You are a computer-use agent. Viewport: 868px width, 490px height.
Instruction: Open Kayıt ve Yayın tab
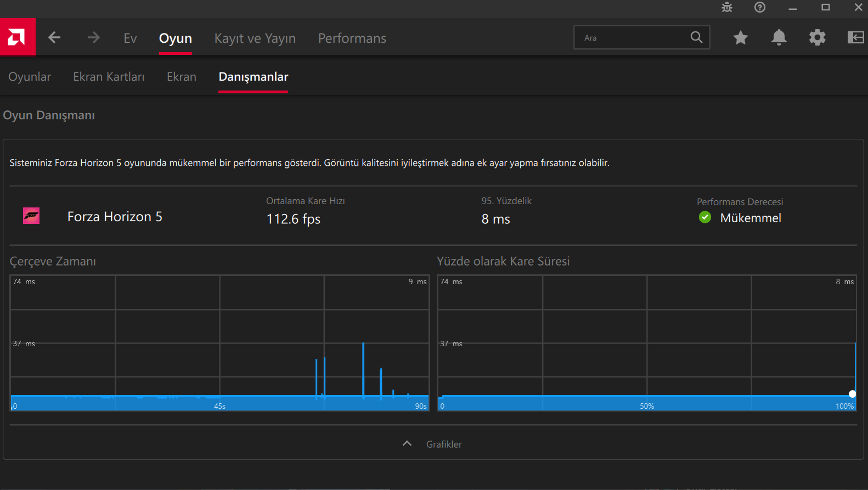255,38
